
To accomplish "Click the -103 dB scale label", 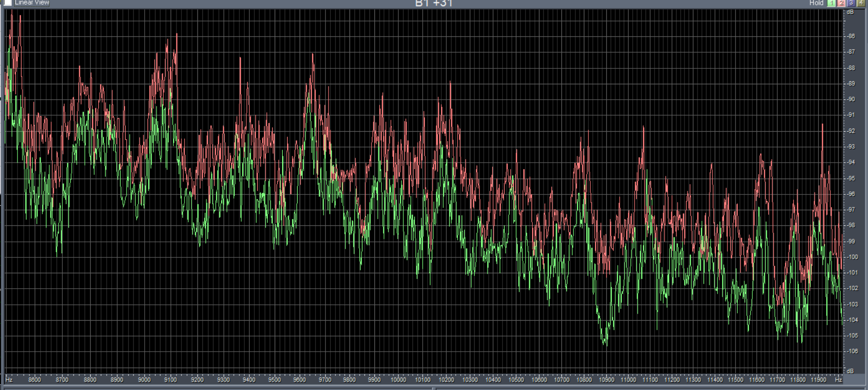I will tap(852, 304).
